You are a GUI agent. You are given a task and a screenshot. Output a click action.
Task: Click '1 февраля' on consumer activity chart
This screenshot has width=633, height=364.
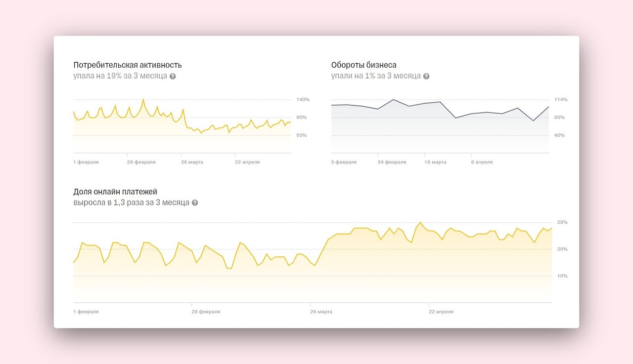[86, 162]
